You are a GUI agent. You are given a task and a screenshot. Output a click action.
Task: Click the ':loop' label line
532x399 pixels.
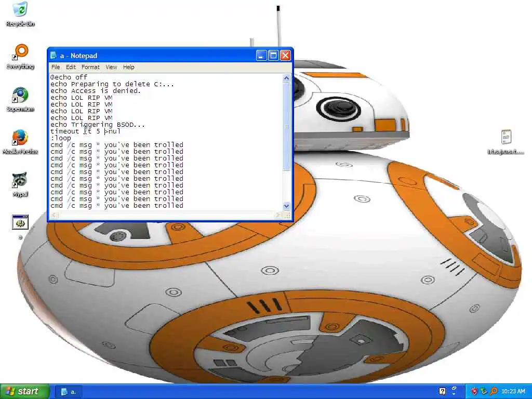tap(61, 138)
